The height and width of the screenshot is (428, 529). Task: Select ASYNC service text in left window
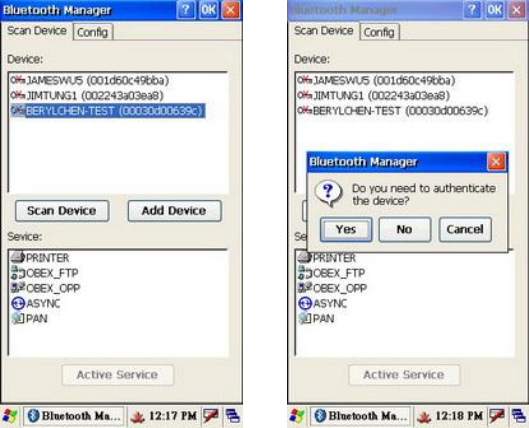pos(43,304)
